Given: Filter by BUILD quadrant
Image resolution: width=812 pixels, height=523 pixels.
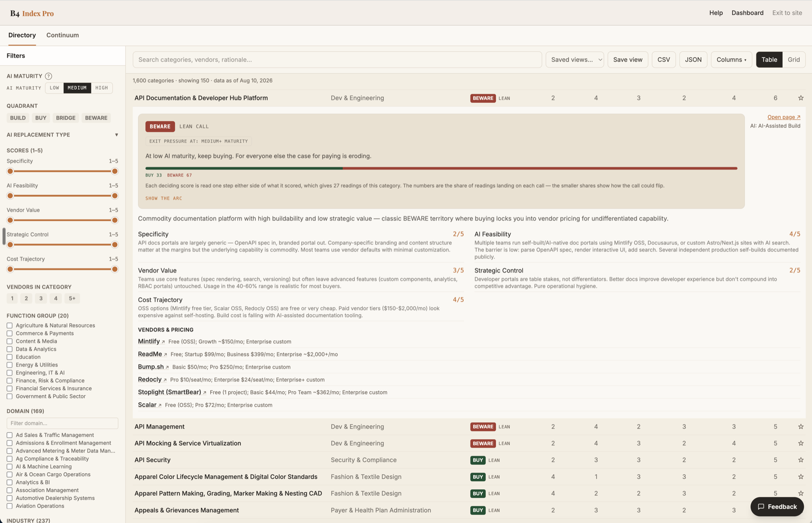Looking at the screenshot, I should [18, 118].
